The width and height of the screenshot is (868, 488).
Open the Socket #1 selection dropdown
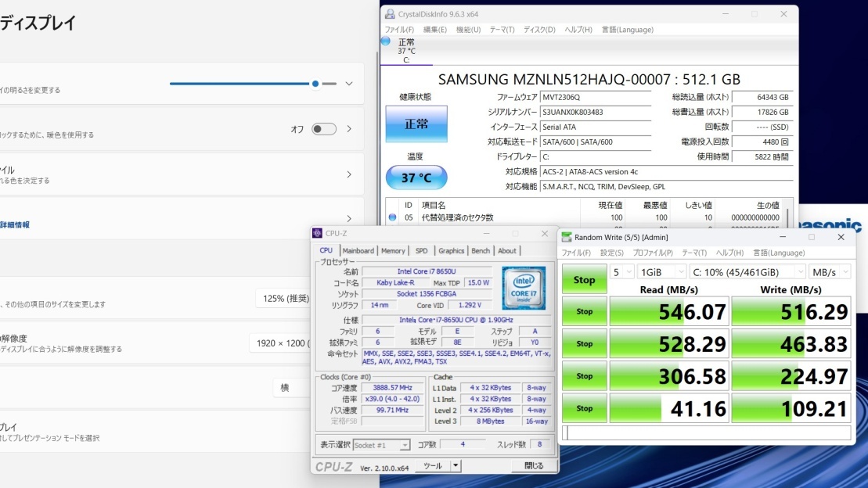coord(381,445)
